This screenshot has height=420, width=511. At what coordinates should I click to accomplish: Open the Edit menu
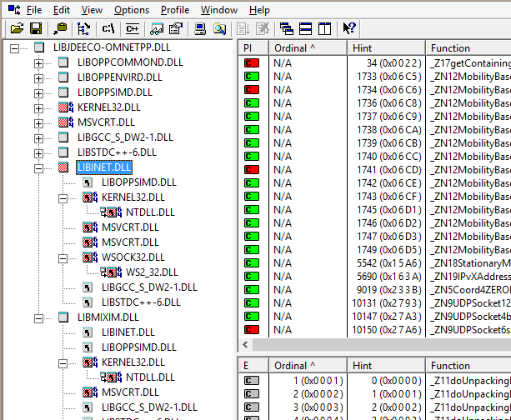click(x=62, y=10)
